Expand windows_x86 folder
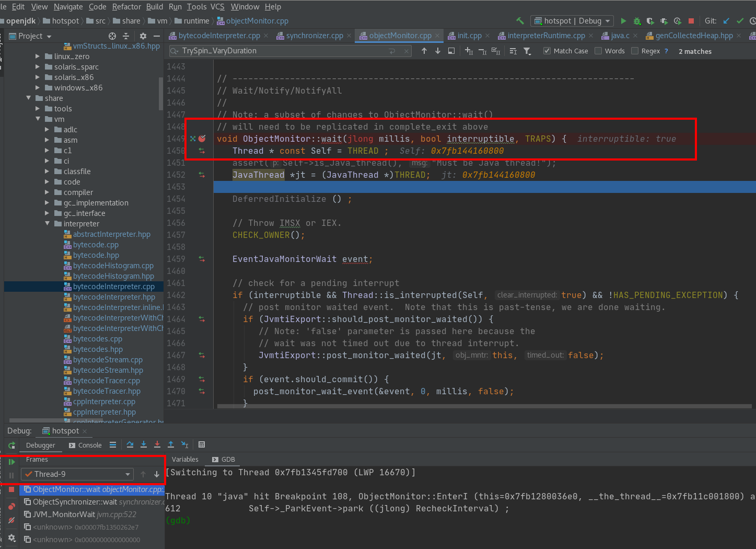Screen dimensions: 756x549 tap(37, 87)
